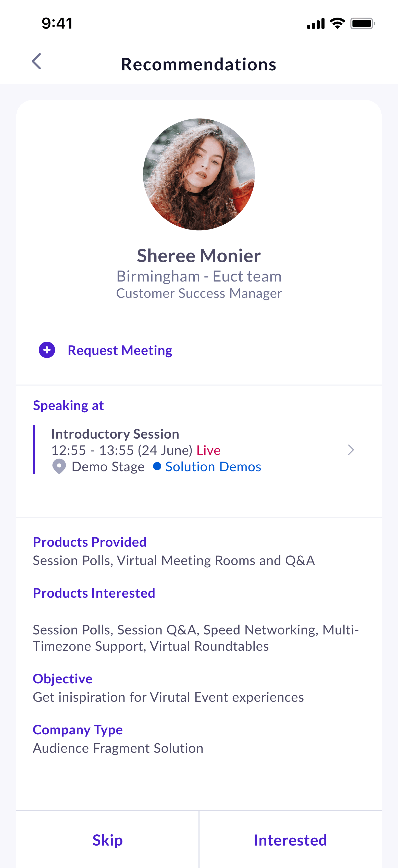Tap the vertical purple session accent bar
The image size is (398, 868).
pos(34,450)
